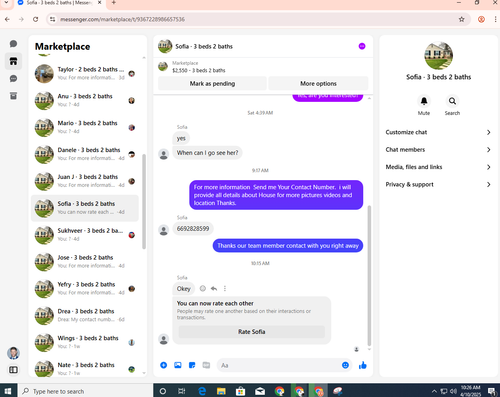Click the conversation list scrollbar

click(144, 201)
